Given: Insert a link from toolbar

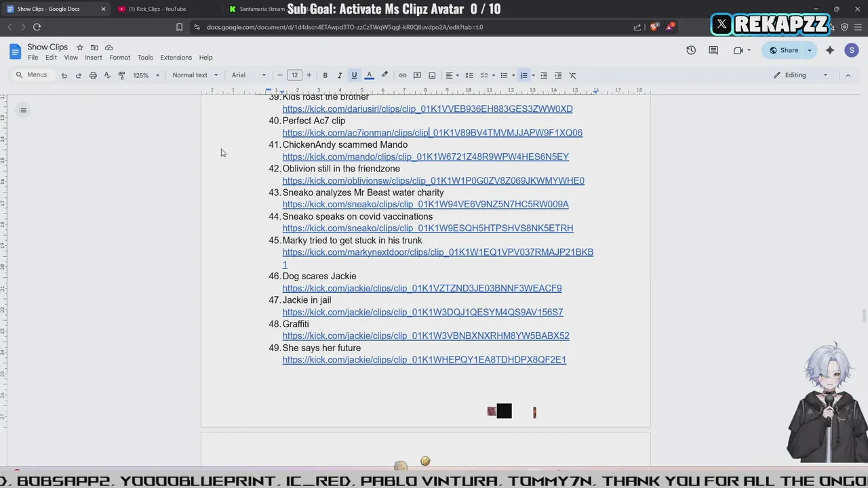Looking at the screenshot, I should click(x=403, y=75).
